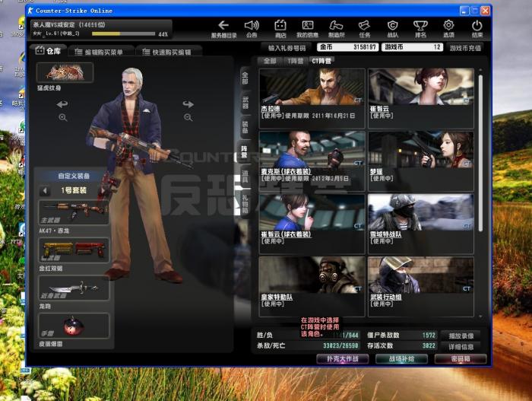Viewport: 532px width, 401px height.
Task: Select the 猛虎纹身 tattoo thumbnail
Action: [x=65, y=72]
